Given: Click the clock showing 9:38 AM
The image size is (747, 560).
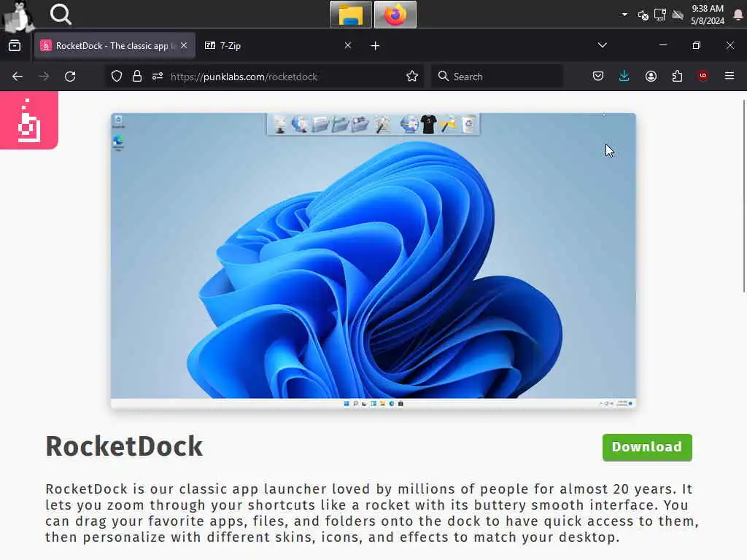Looking at the screenshot, I should click(x=708, y=15).
